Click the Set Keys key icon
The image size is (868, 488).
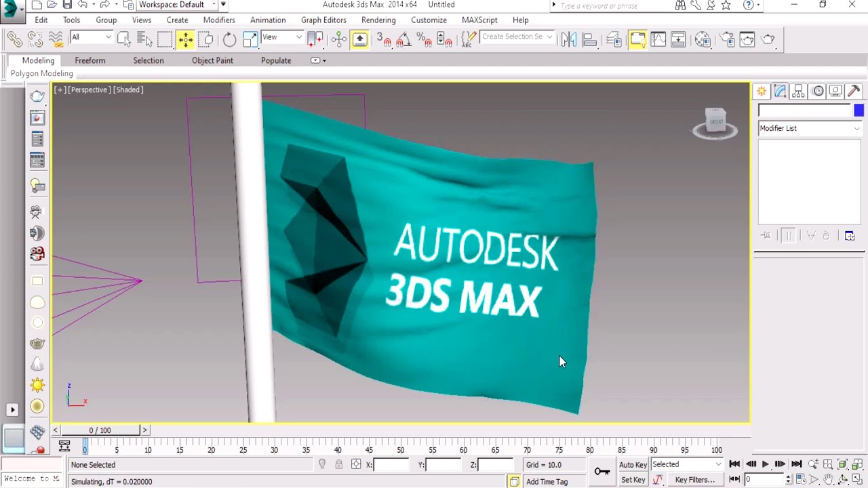(x=601, y=471)
